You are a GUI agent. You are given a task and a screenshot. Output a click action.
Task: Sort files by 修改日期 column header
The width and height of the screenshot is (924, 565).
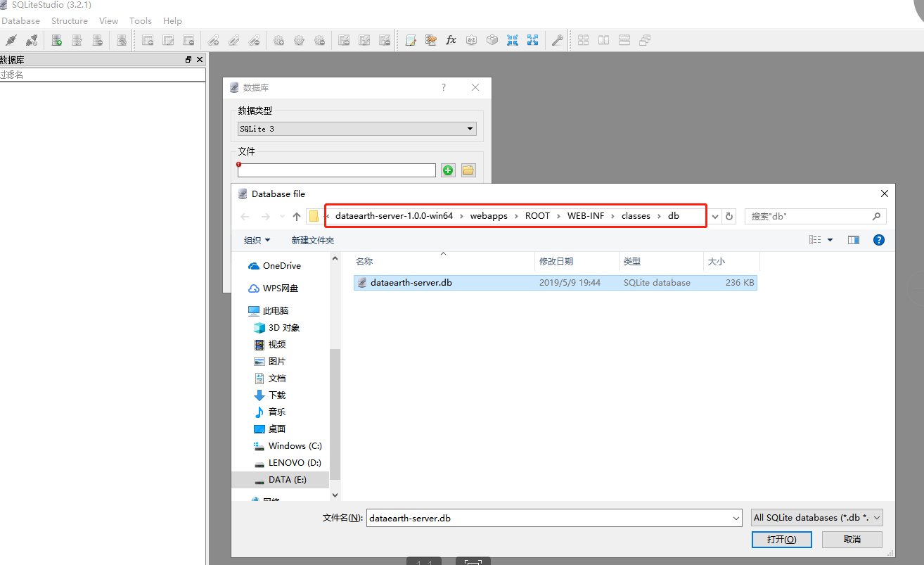(x=577, y=261)
